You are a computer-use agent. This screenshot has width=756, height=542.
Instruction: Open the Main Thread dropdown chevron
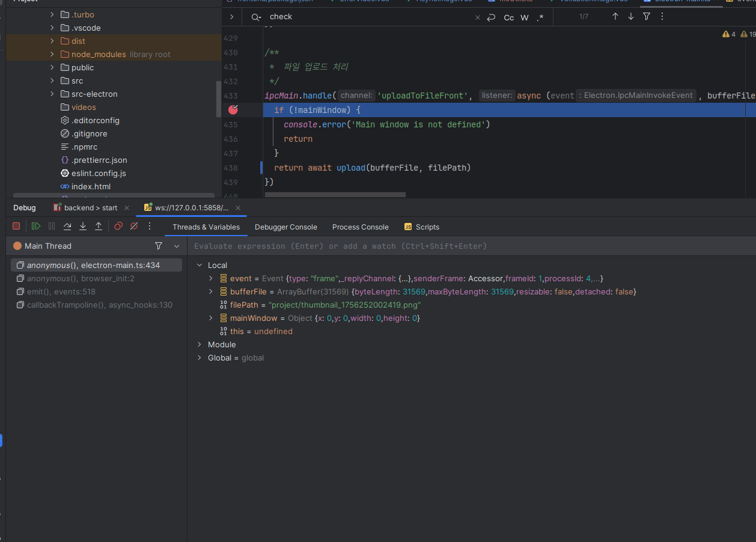pos(177,246)
